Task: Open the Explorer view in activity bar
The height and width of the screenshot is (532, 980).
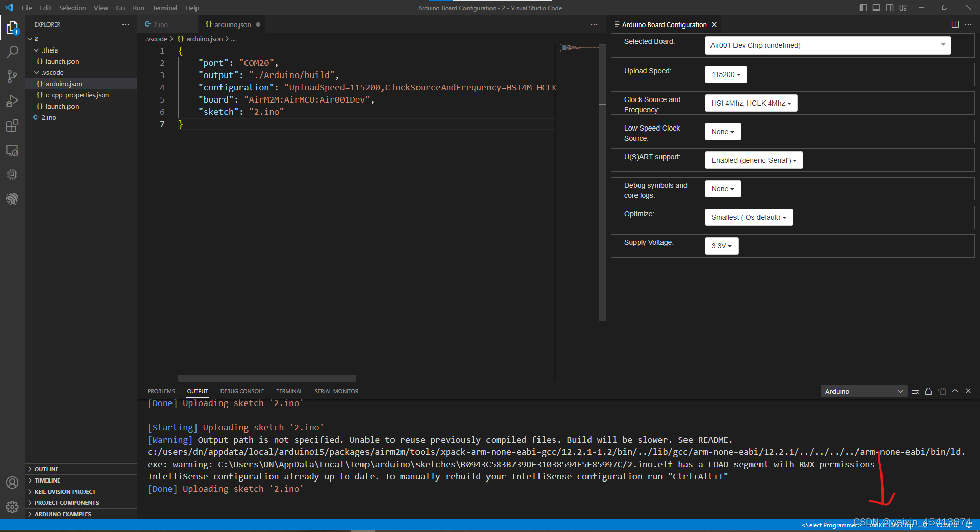Action: [12, 28]
